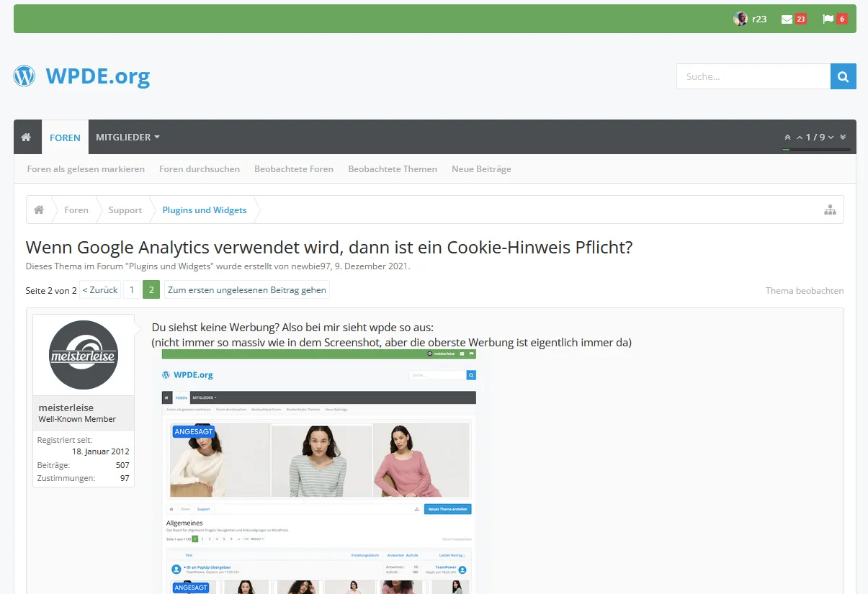Expand the Mitglieder dropdown menu

point(127,137)
